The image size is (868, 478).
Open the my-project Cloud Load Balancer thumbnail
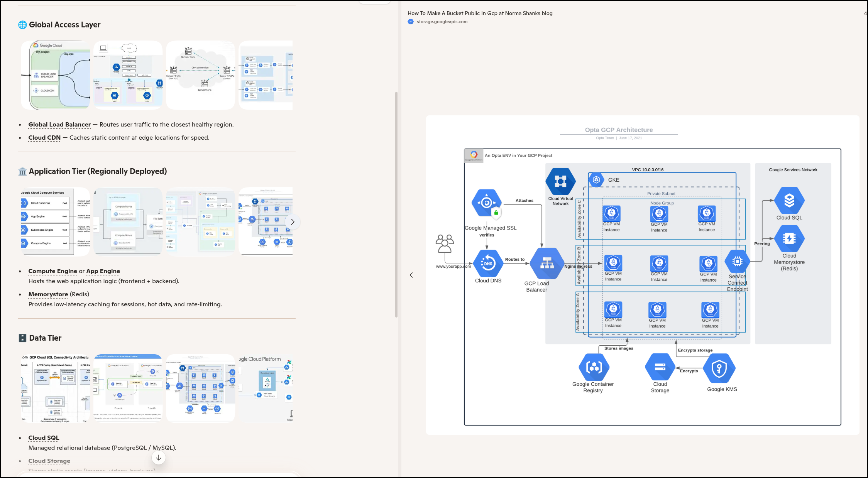click(x=56, y=75)
